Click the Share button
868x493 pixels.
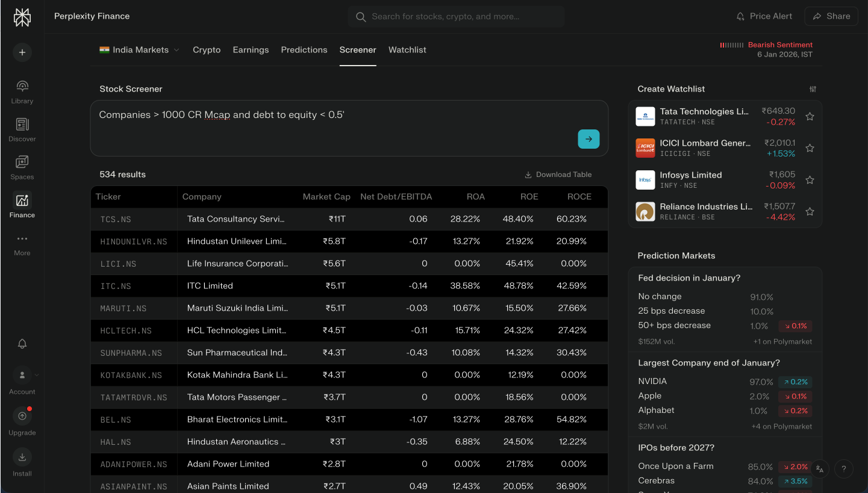point(831,16)
